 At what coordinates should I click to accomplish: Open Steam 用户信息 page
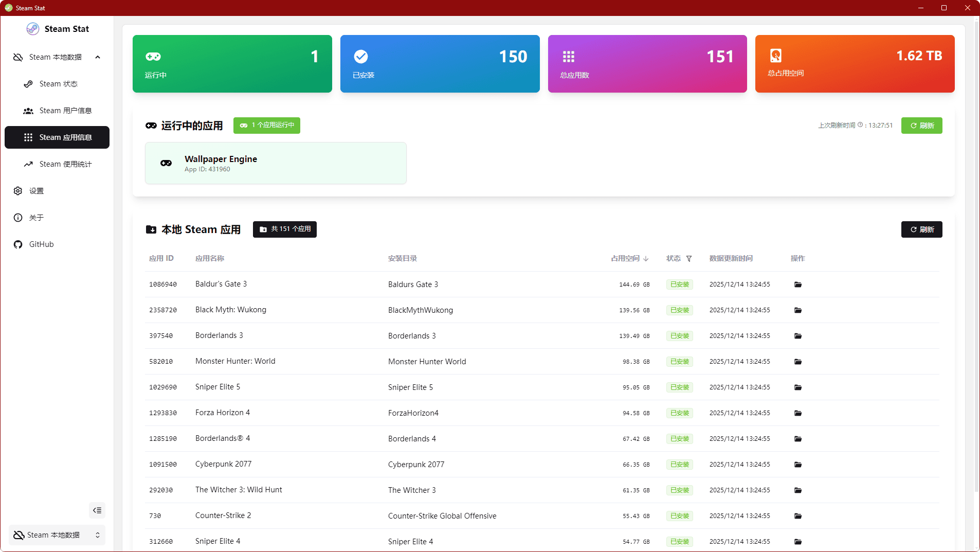(x=65, y=111)
